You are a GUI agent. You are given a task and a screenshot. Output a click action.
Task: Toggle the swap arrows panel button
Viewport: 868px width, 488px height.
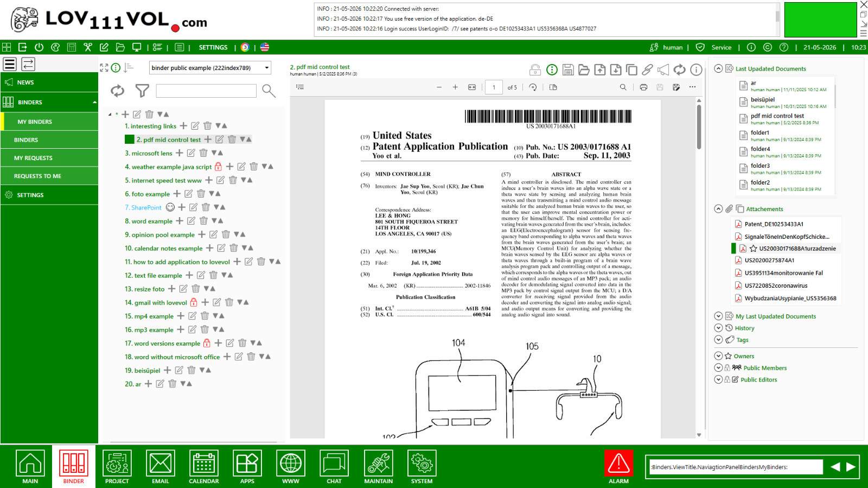(x=28, y=64)
